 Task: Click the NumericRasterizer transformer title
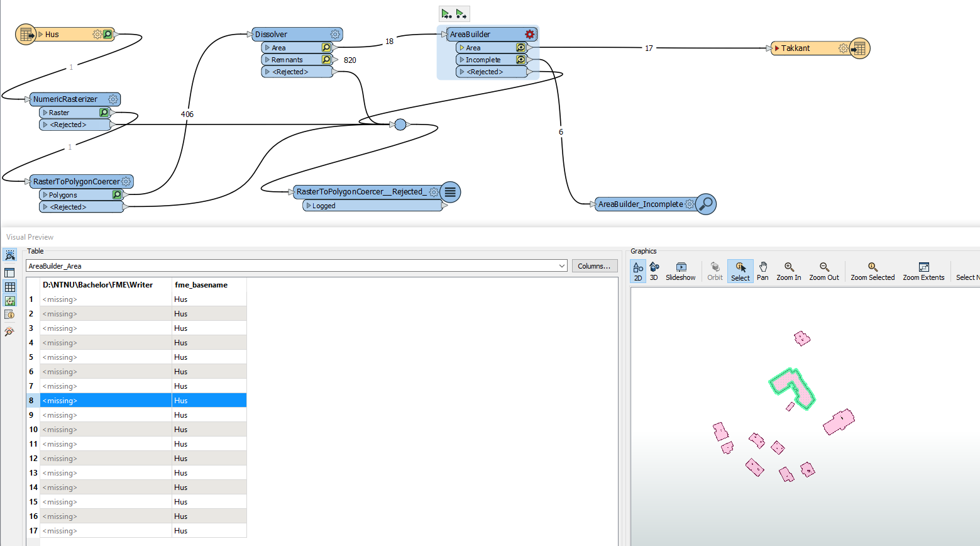tap(65, 99)
